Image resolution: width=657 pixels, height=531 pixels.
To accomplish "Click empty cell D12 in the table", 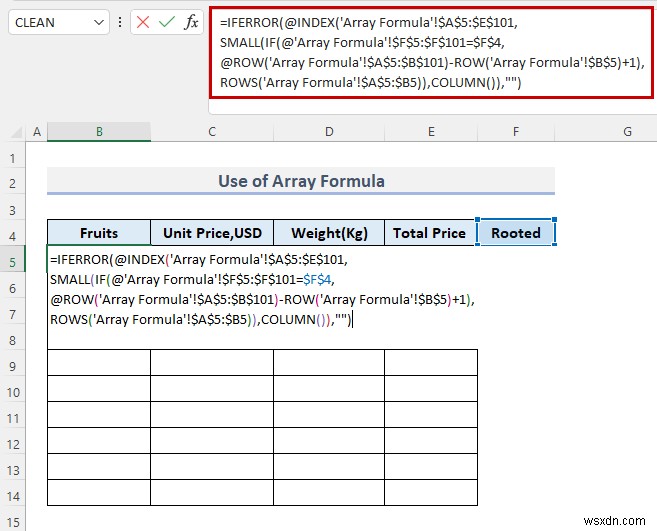I will (329, 440).
